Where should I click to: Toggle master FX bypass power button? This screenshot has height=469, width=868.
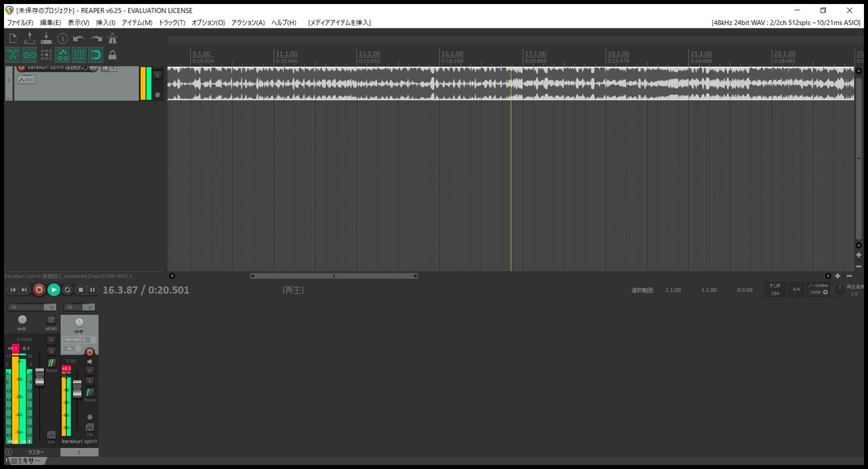click(x=51, y=307)
